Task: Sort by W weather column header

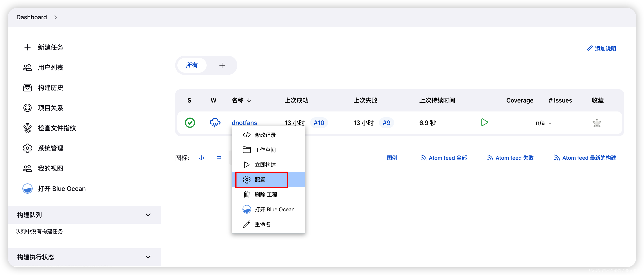Action: (x=213, y=100)
